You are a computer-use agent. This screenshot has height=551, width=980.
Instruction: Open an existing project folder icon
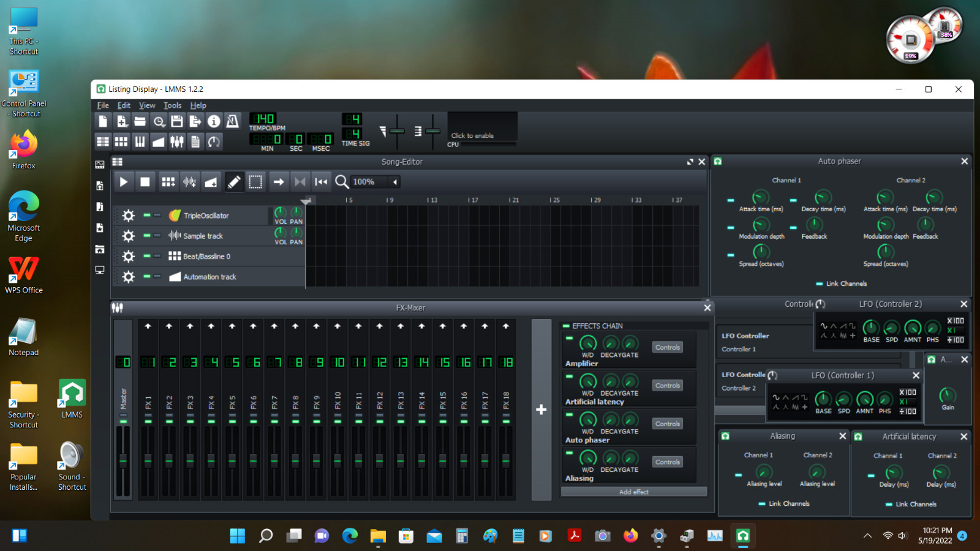click(140, 121)
